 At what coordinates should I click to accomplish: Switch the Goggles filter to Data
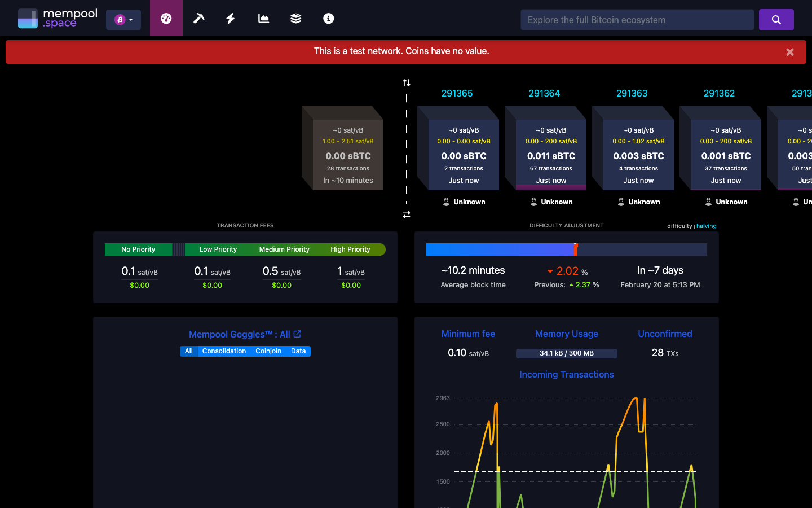tap(298, 351)
